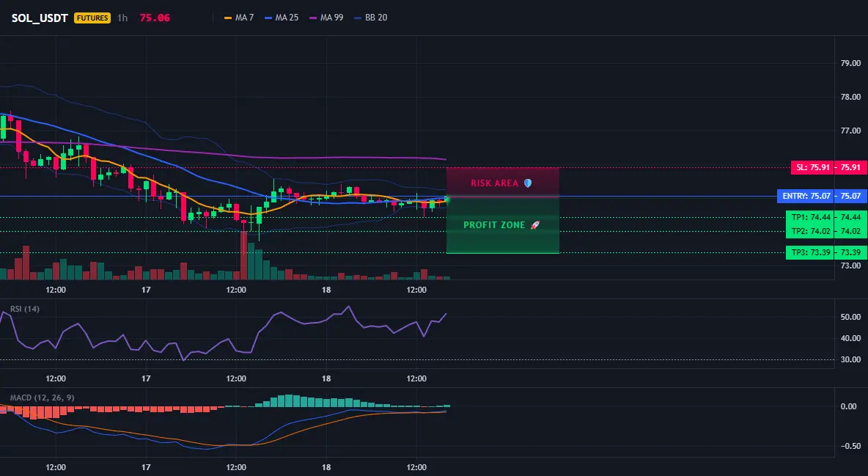Click the tallest red volume bar
This screenshot has height=476, width=868.
point(244,255)
